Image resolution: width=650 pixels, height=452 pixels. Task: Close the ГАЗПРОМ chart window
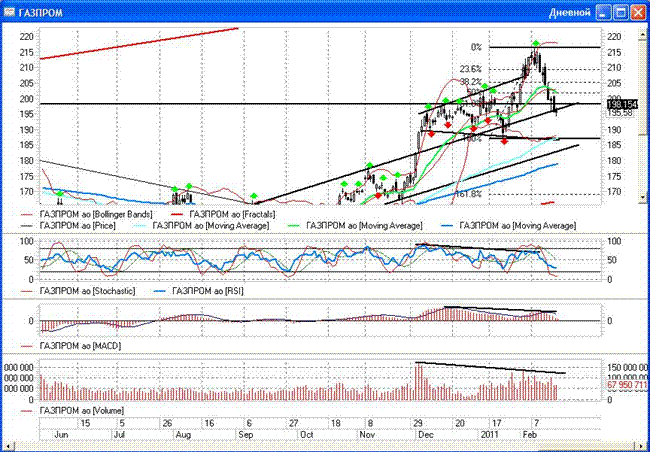point(638,12)
